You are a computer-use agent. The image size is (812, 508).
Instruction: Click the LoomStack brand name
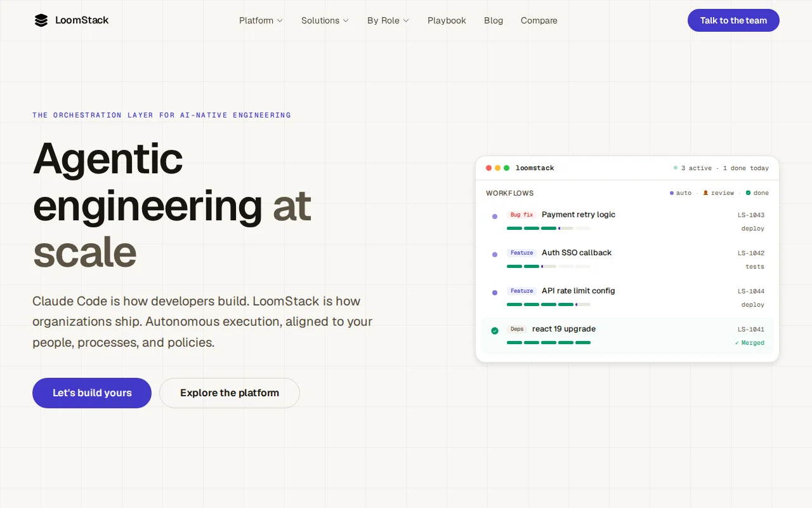[82, 20]
